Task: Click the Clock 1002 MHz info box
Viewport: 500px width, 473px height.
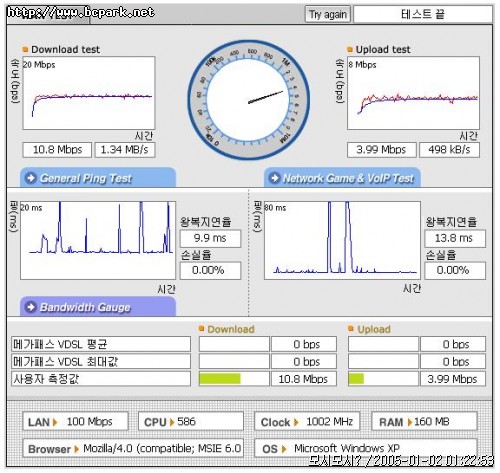Action: (307, 422)
